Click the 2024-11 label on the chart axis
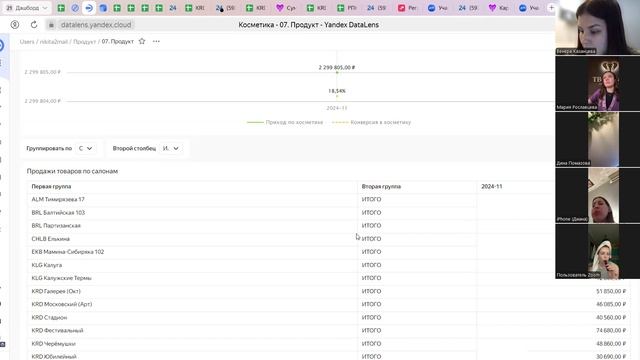The image size is (640, 360). (337, 108)
